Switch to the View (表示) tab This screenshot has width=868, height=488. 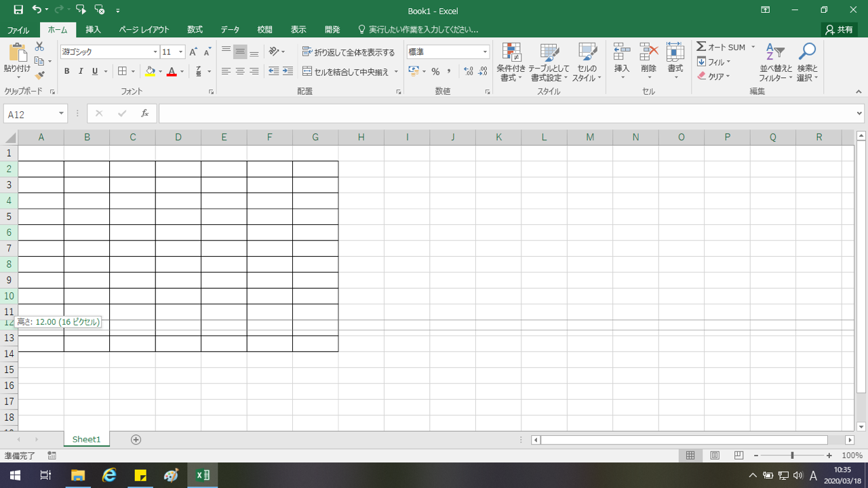(298, 30)
